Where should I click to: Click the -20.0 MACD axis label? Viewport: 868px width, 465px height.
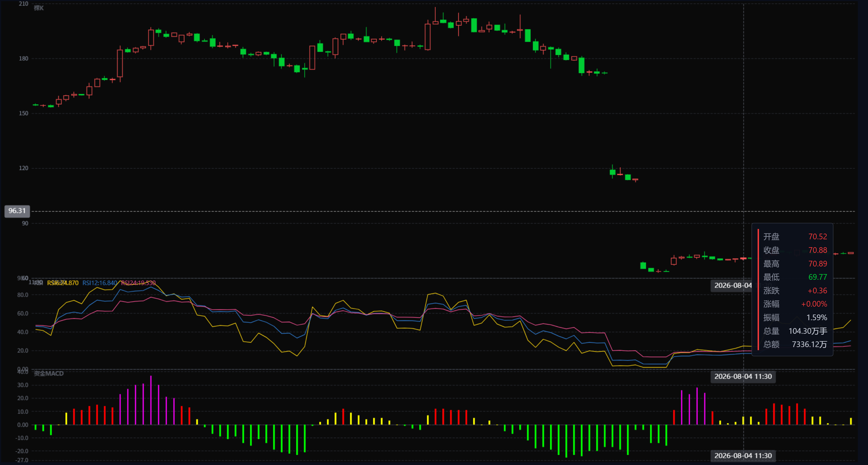[x=22, y=451]
